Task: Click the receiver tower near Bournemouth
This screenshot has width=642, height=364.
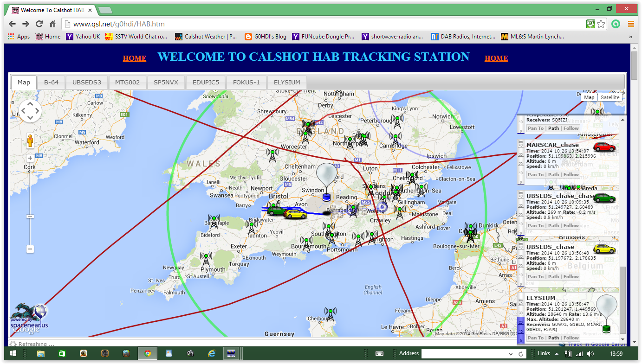Action: (x=306, y=244)
